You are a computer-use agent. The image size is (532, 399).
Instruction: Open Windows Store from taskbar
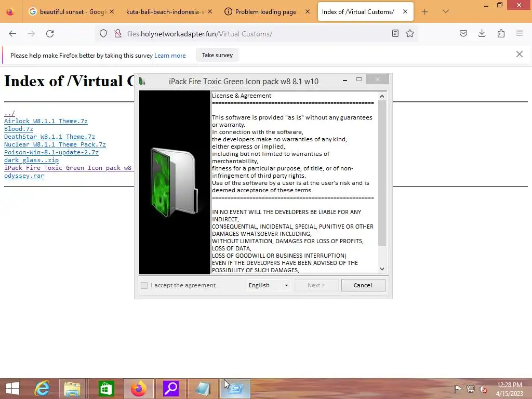tap(106, 389)
